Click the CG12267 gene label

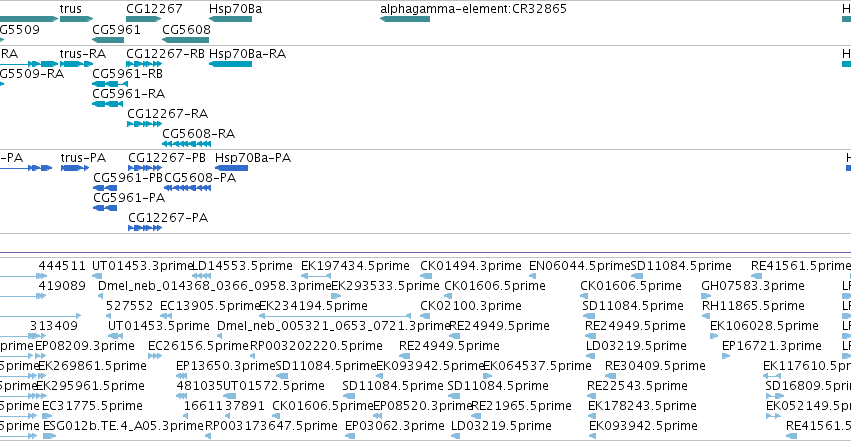pos(154,9)
